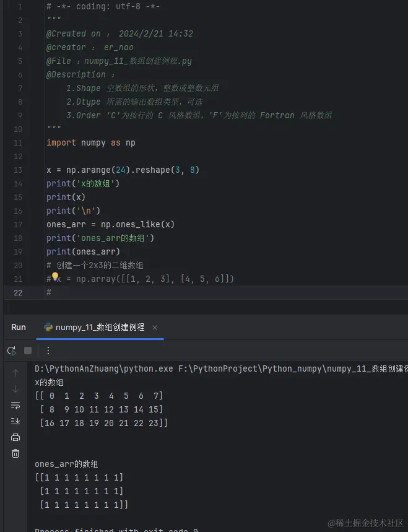Screen dimensions: 408x532
Task: Click console row starting with 8 9 10
Action: tap(102, 409)
